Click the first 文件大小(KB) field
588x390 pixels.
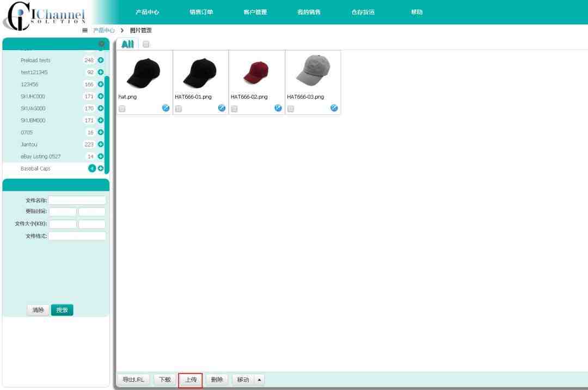[63, 224]
